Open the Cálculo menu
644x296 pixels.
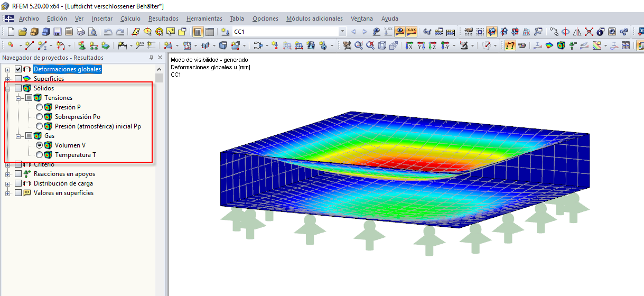pos(130,18)
